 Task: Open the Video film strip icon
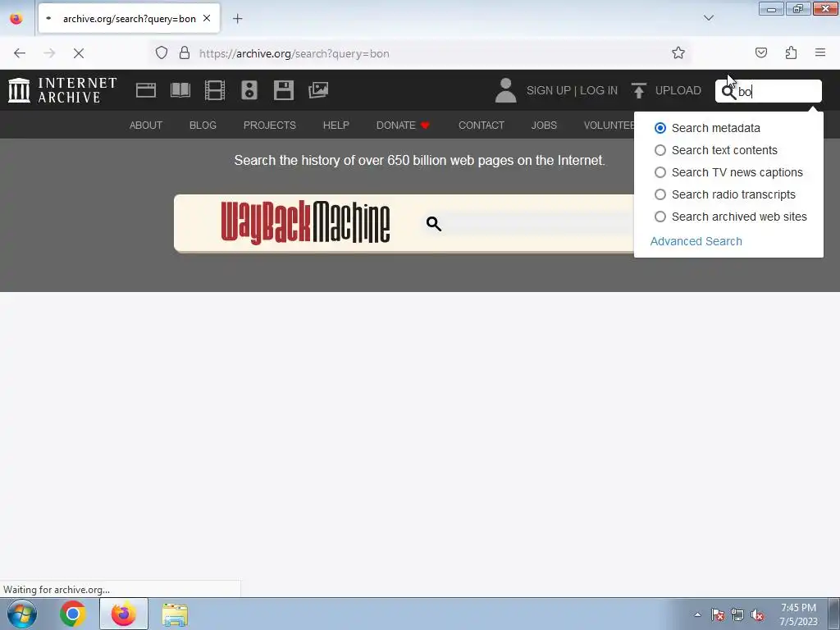point(215,90)
